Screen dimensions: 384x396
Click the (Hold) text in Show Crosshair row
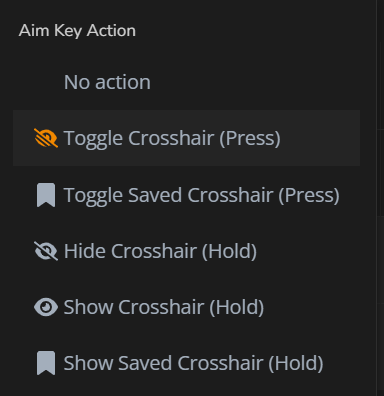click(x=237, y=307)
